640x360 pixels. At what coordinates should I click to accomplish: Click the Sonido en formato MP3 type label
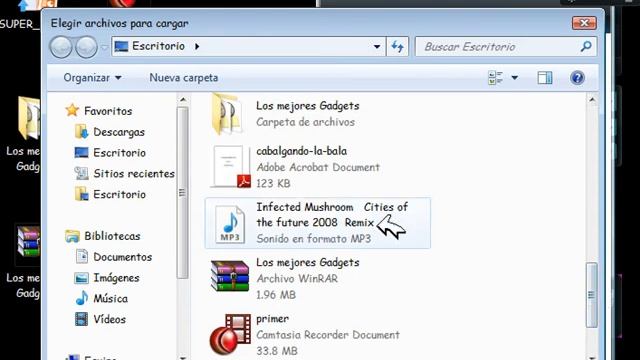tap(313, 239)
